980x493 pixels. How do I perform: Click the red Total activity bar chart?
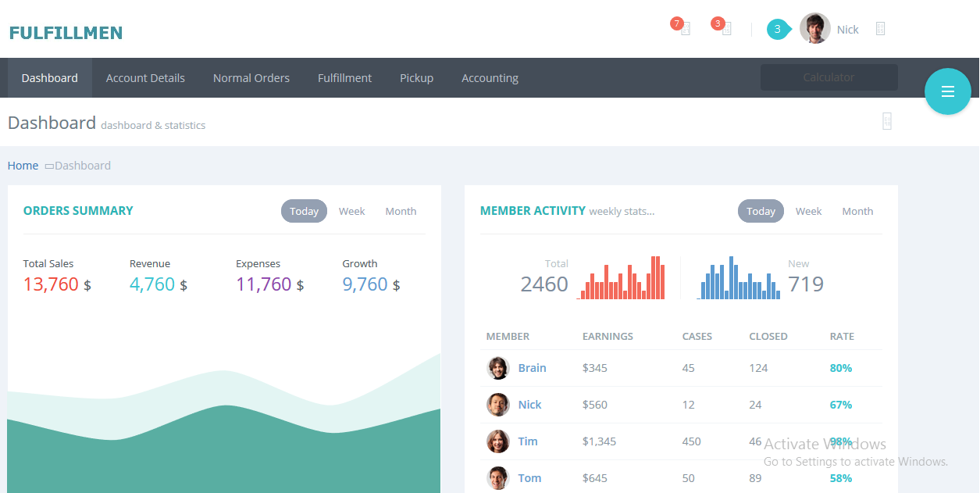[x=621, y=277]
